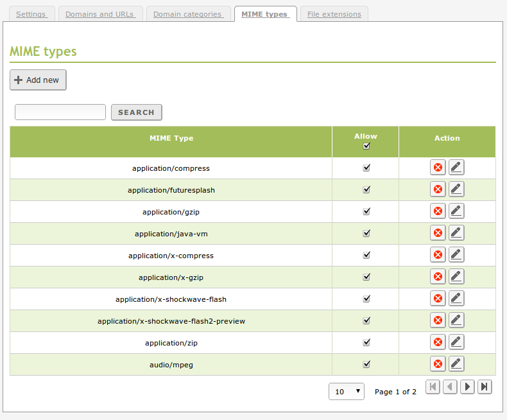Viewport: 507px width, 420px height.
Task: Delete the application/gzip MIME type
Action: [438, 211]
